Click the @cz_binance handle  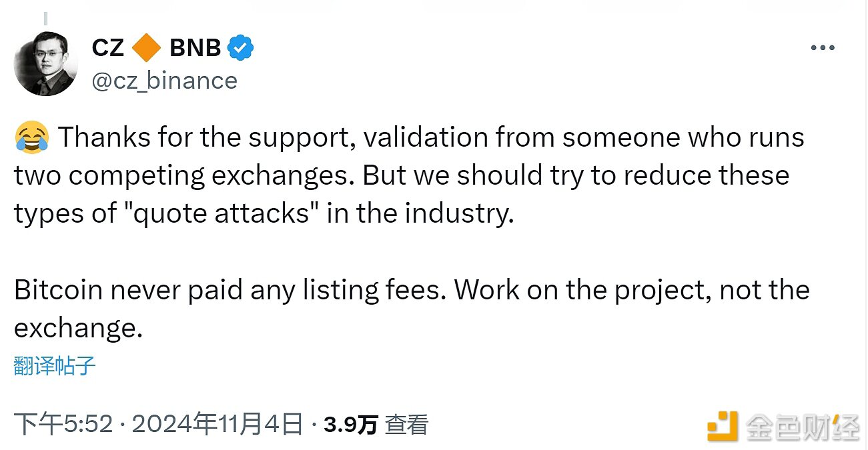pyautogui.click(x=163, y=80)
